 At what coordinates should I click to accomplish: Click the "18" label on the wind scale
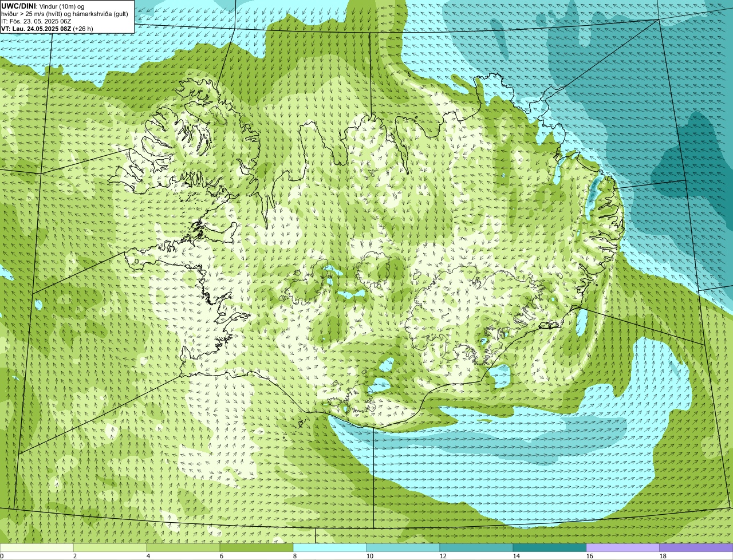click(x=663, y=556)
